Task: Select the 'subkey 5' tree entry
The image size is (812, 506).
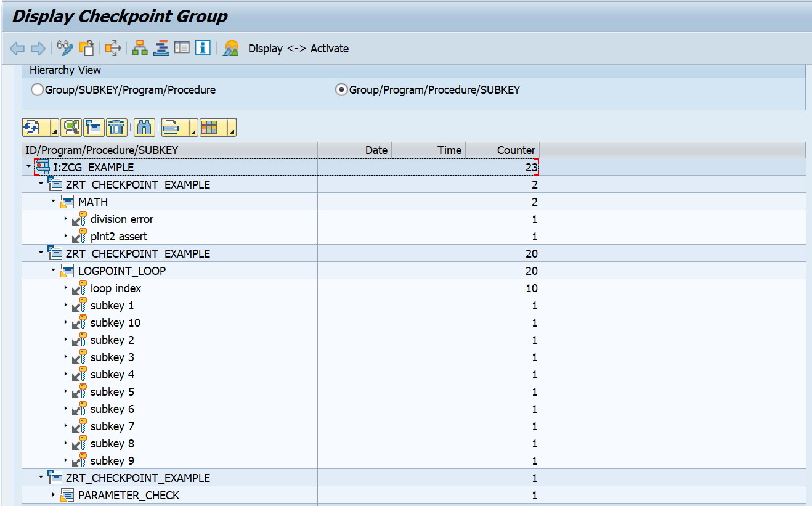Action: click(112, 391)
